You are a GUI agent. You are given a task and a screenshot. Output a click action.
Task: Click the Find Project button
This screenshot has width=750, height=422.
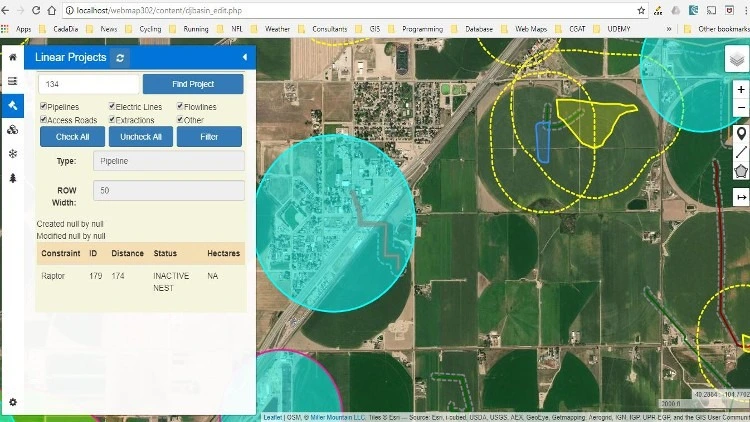click(193, 84)
